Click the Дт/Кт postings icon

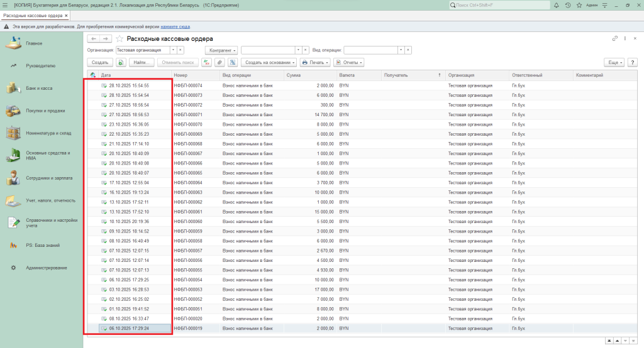[x=206, y=62]
